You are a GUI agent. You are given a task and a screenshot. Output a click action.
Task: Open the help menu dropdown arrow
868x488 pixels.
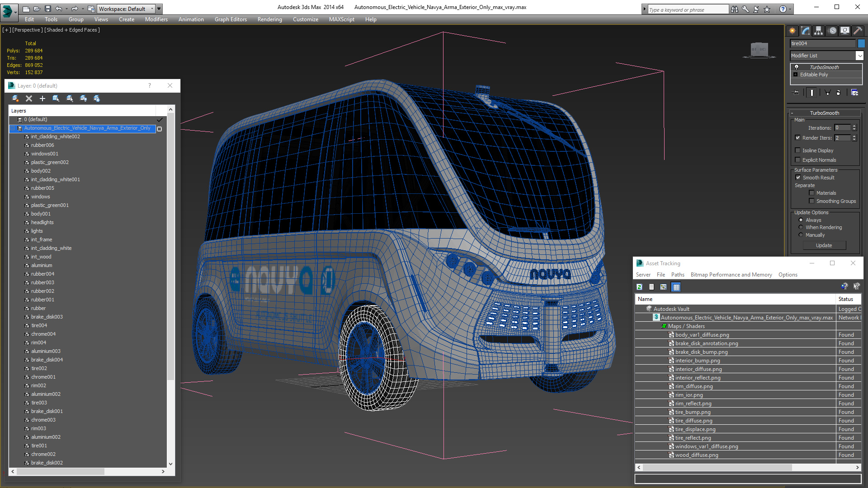click(790, 9)
